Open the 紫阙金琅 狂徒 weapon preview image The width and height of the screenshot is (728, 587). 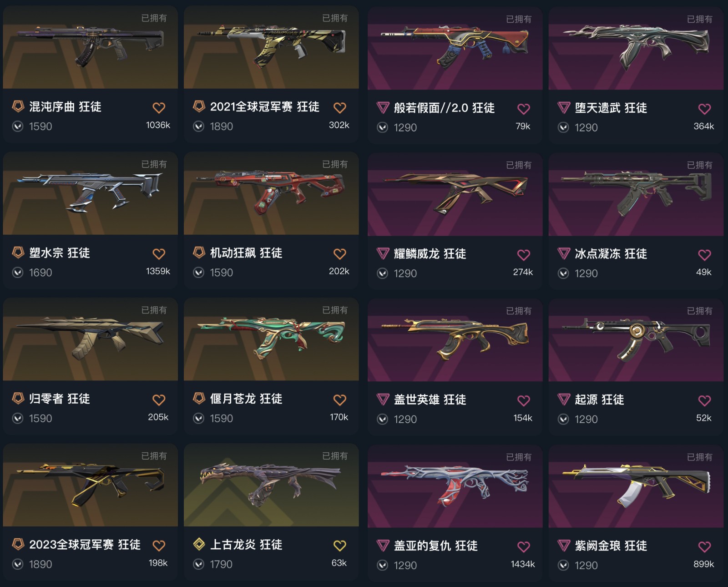pyautogui.click(x=636, y=486)
